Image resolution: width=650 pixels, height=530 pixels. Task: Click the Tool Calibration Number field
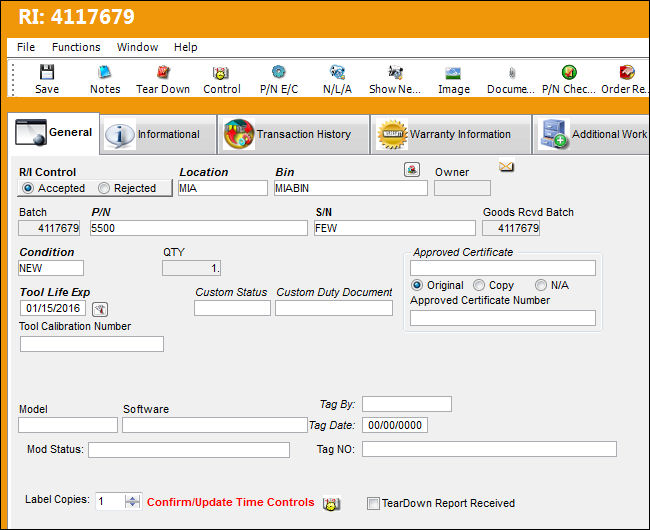[x=92, y=344]
